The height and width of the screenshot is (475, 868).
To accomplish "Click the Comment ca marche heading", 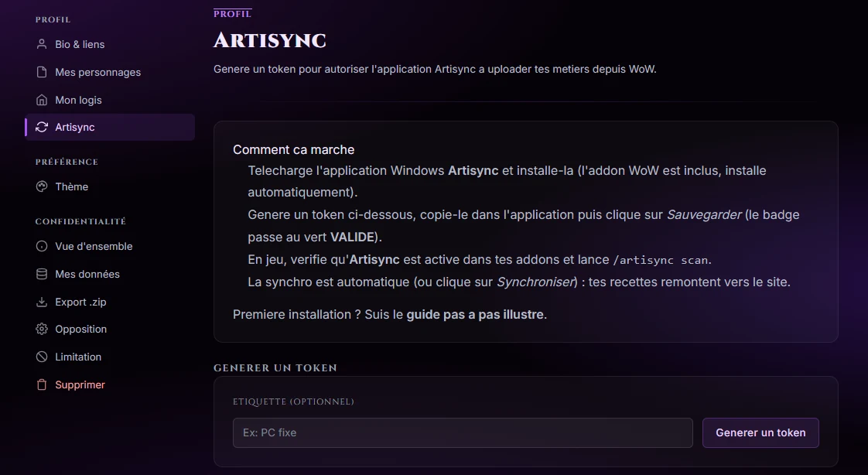I will click(x=293, y=149).
